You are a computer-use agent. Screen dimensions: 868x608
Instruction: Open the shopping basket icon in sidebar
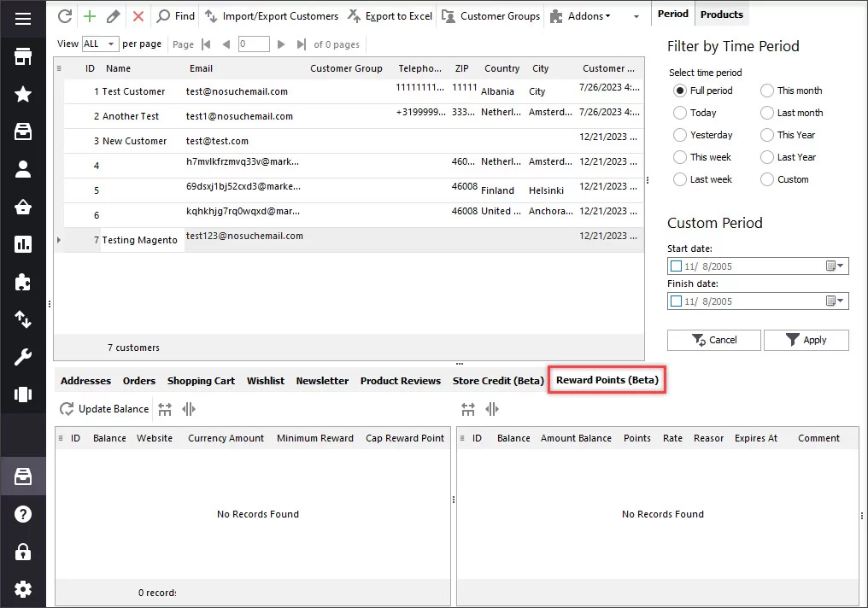(23, 207)
